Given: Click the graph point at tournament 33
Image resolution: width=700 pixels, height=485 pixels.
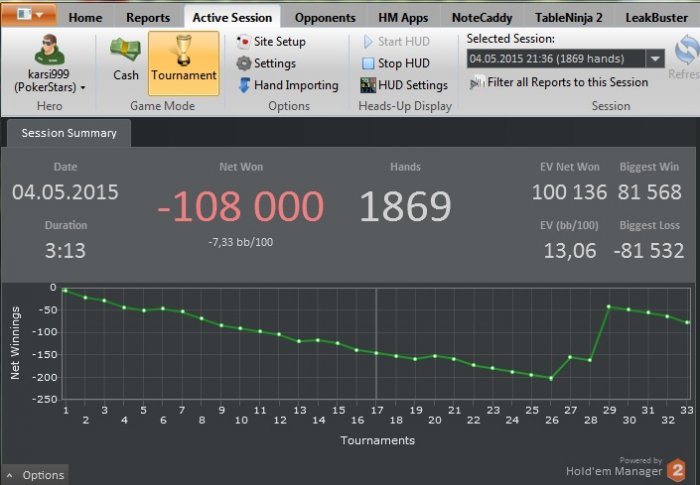Looking at the screenshot, I should (688, 322).
